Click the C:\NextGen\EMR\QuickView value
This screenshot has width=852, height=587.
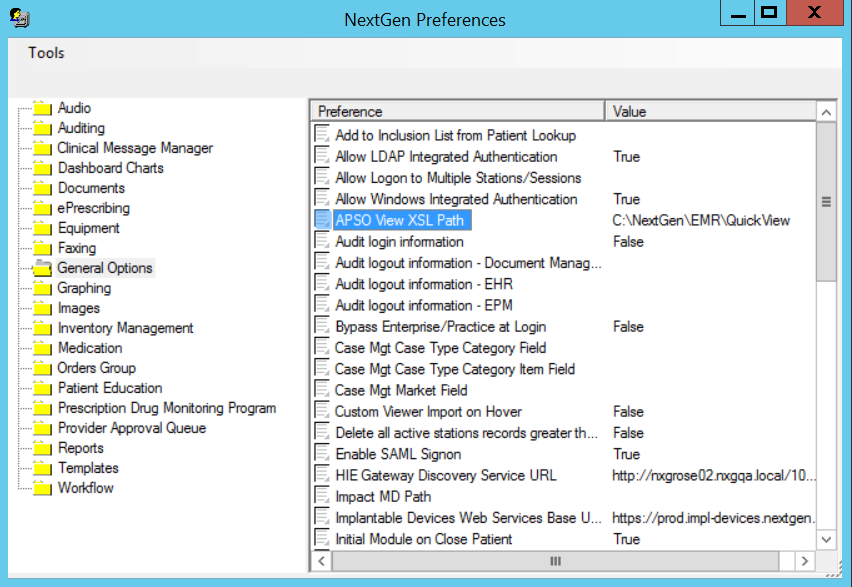point(701,220)
